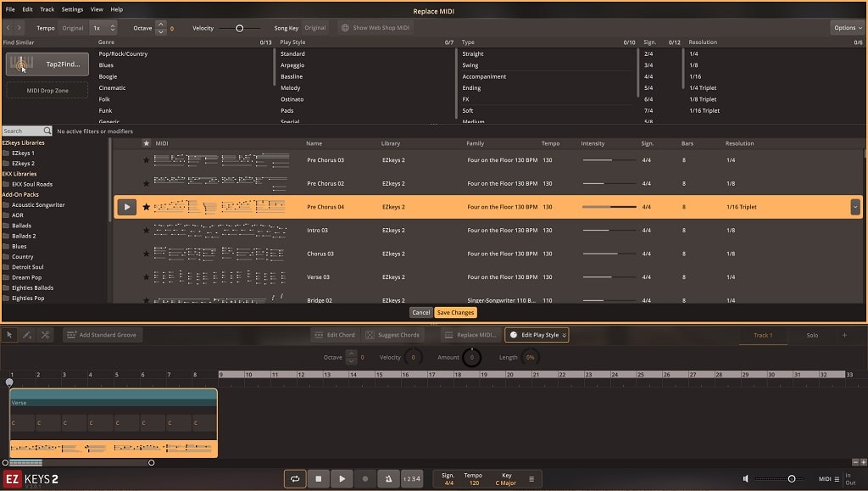Open the File menu
Screen dimensions: 868x491
[x=10, y=9]
